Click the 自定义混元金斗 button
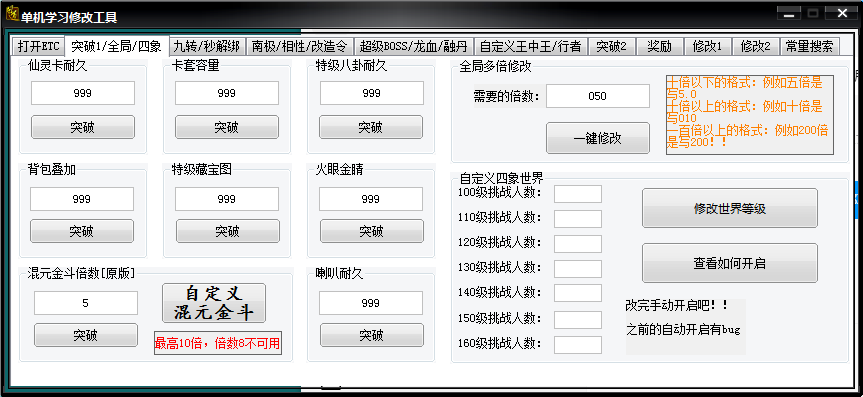863x397 pixels. pos(214,303)
